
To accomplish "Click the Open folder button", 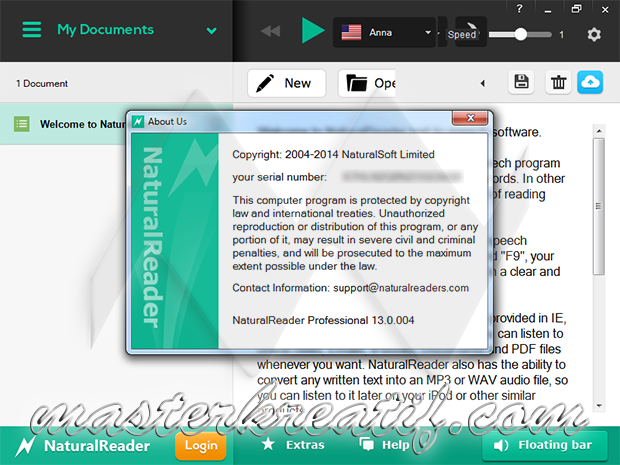I will [x=367, y=83].
